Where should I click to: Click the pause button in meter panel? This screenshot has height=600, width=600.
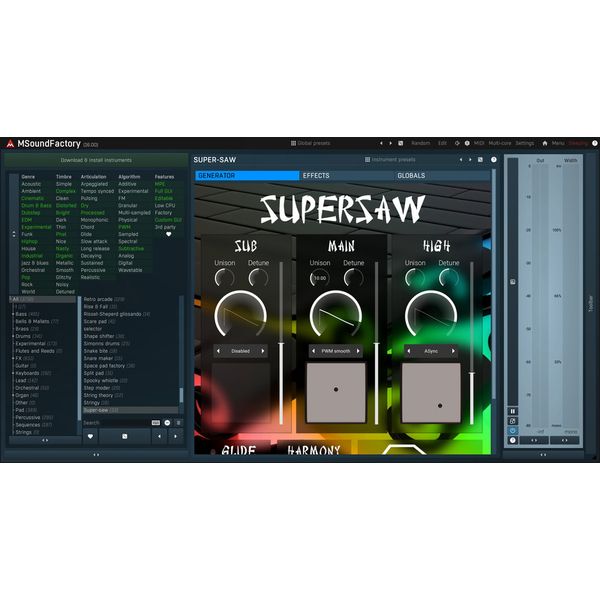coord(513,411)
